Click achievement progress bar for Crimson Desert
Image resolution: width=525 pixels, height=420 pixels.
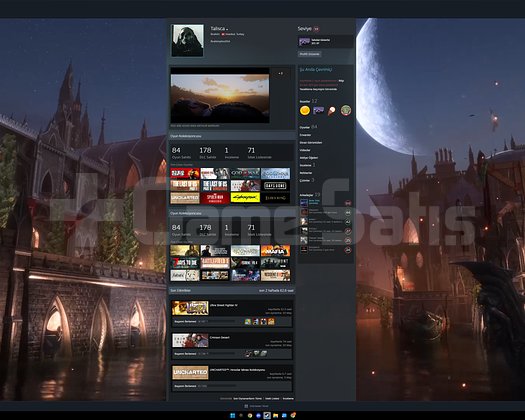[x=221, y=353]
